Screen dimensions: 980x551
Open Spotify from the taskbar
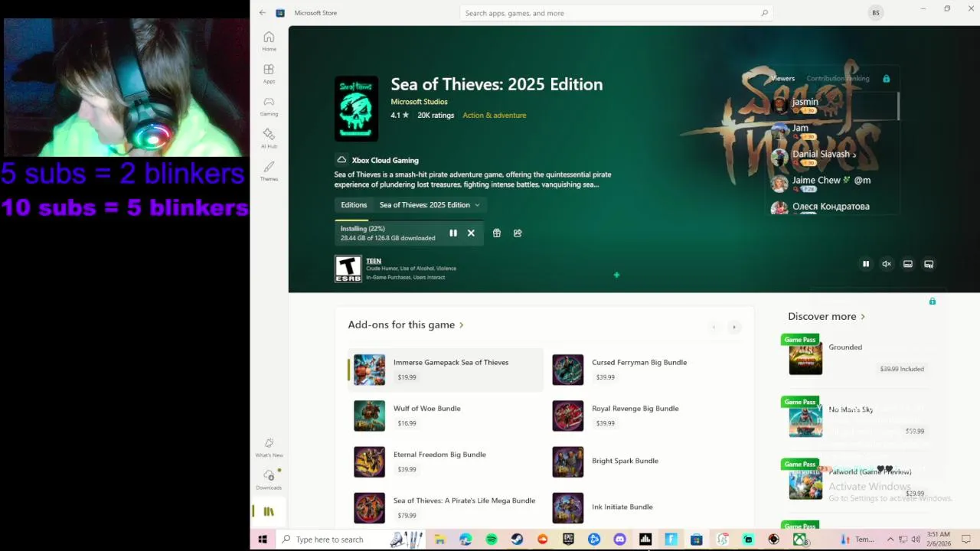click(492, 540)
